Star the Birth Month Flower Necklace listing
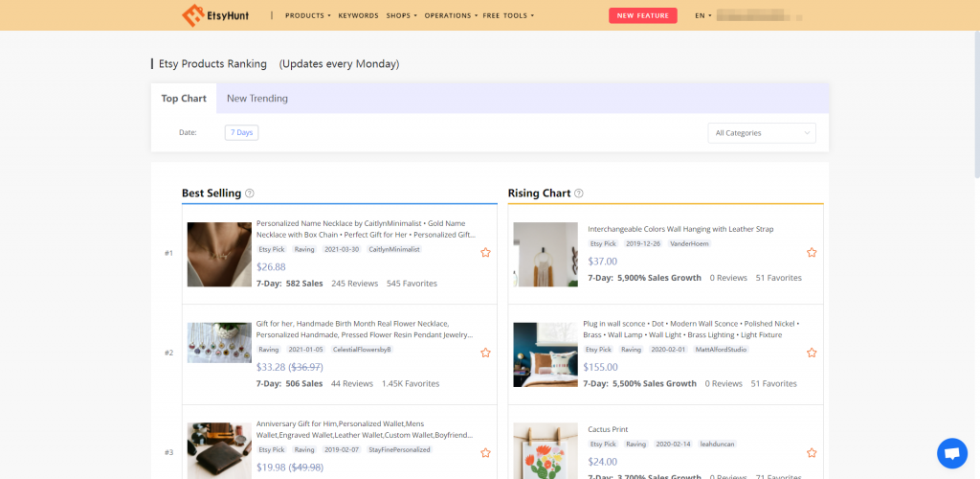Viewport: 980px width, 479px height. coord(485,353)
